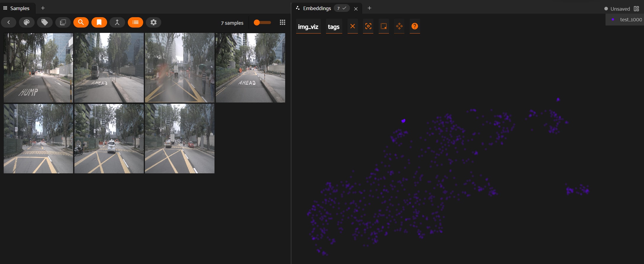644x264 pixels.
Task: Switch to the Embeddings tab
Action: (317, 8)
